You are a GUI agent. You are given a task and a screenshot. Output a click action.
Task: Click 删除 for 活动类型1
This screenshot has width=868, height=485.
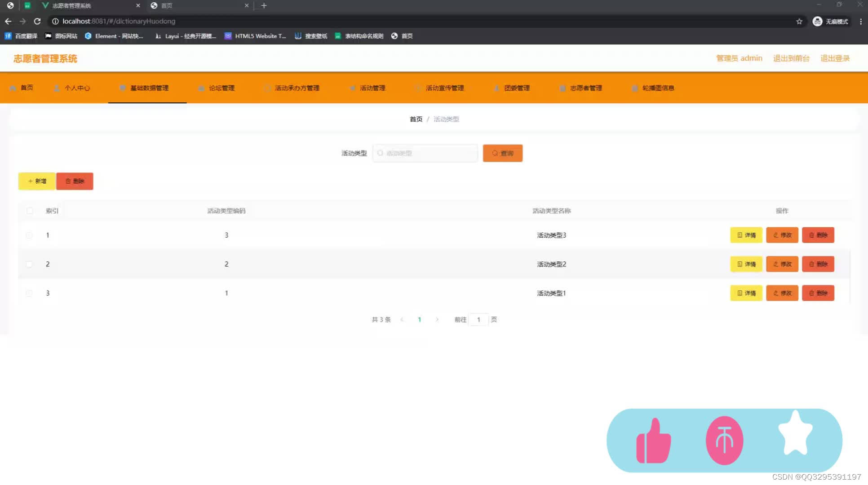coord(818,293)
